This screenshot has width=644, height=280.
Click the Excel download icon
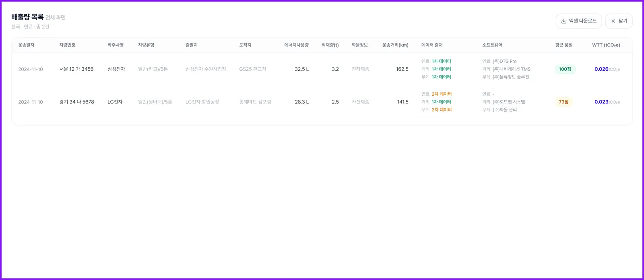tap(564, 21)
